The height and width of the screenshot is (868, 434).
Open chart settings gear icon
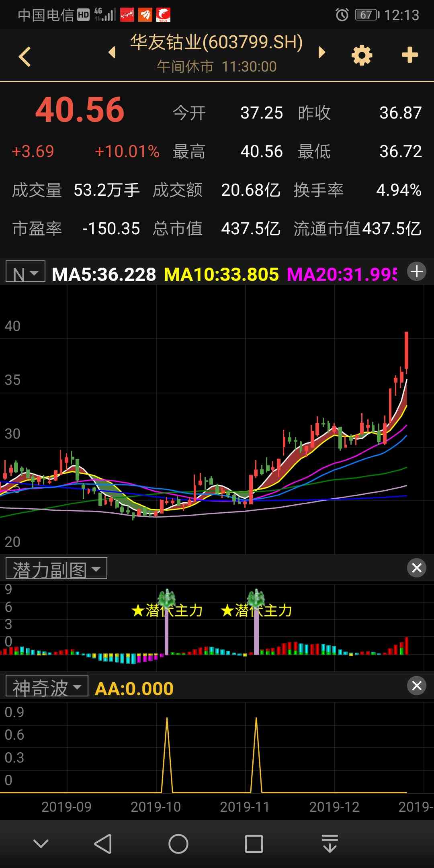362,55
